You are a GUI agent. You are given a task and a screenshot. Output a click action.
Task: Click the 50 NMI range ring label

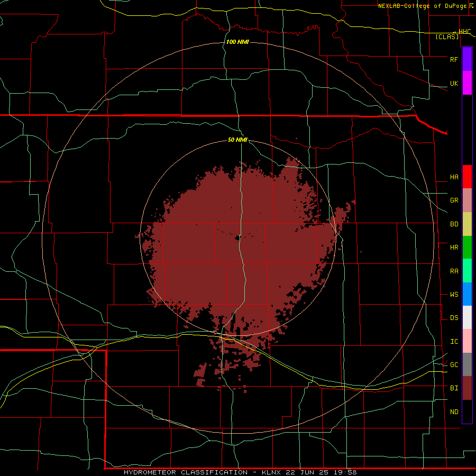pos(237,140)
